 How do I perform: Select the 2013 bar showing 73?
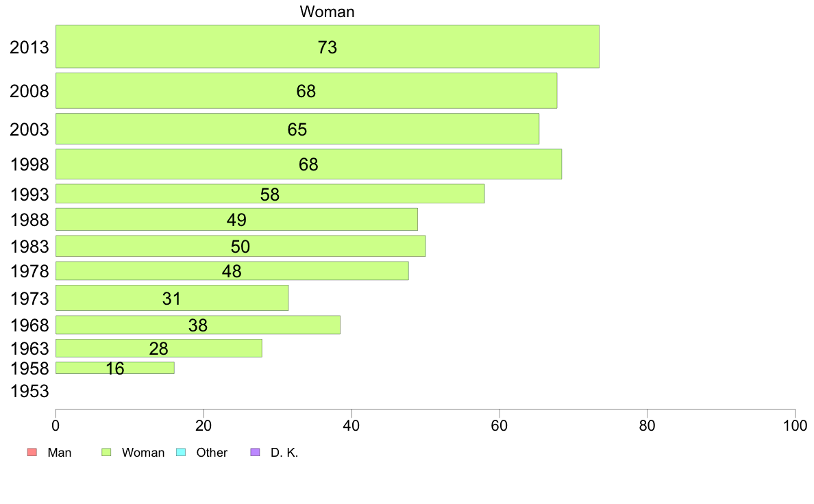328,46
